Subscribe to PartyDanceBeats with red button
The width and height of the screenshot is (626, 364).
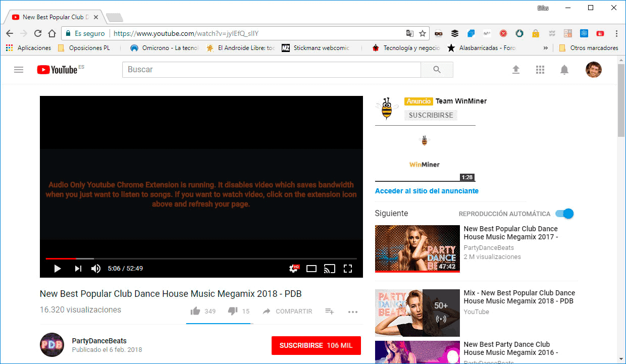click(x=316, y=346)
